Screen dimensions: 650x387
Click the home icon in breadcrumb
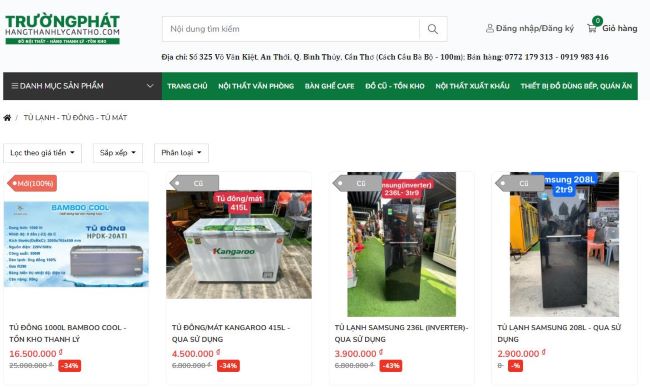(x=7, y=118)
